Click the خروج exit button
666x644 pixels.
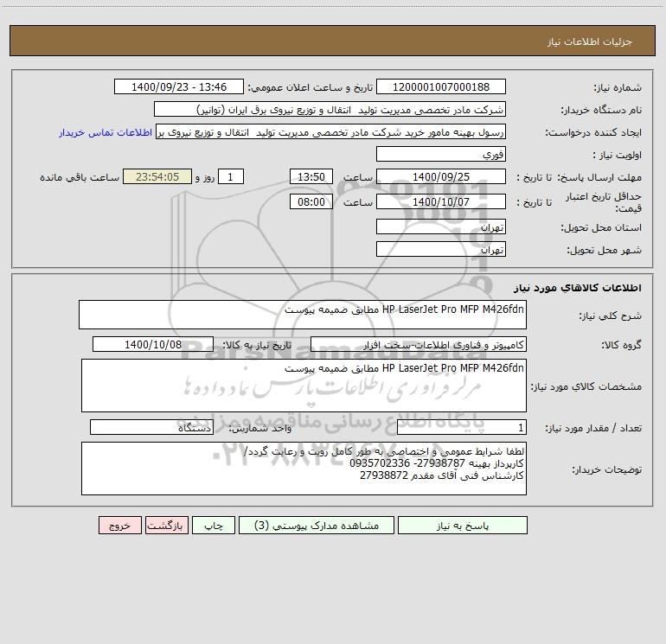[x=119, y=526]
